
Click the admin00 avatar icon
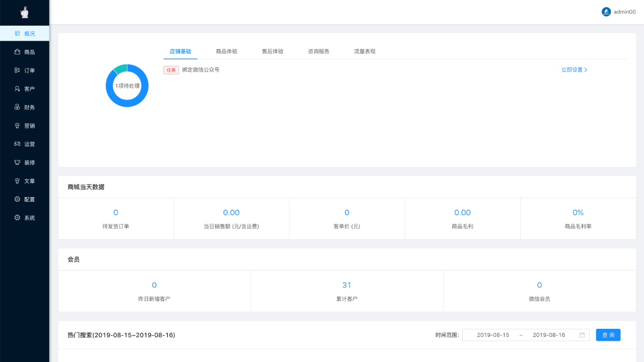606,12
